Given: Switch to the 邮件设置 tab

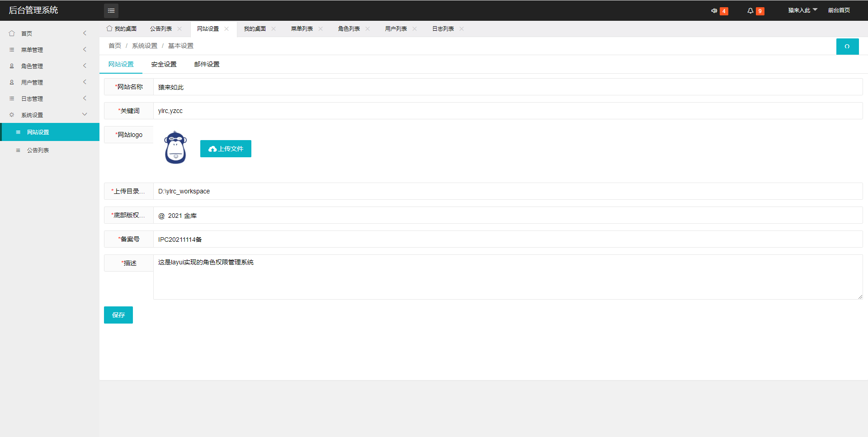Looking at the screenshot, I should coord(207,65).
